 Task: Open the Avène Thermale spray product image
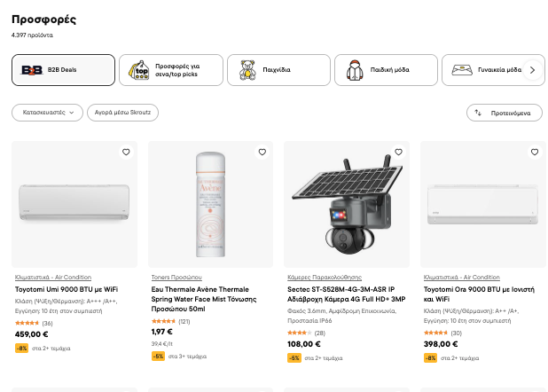tap(210, 205)
